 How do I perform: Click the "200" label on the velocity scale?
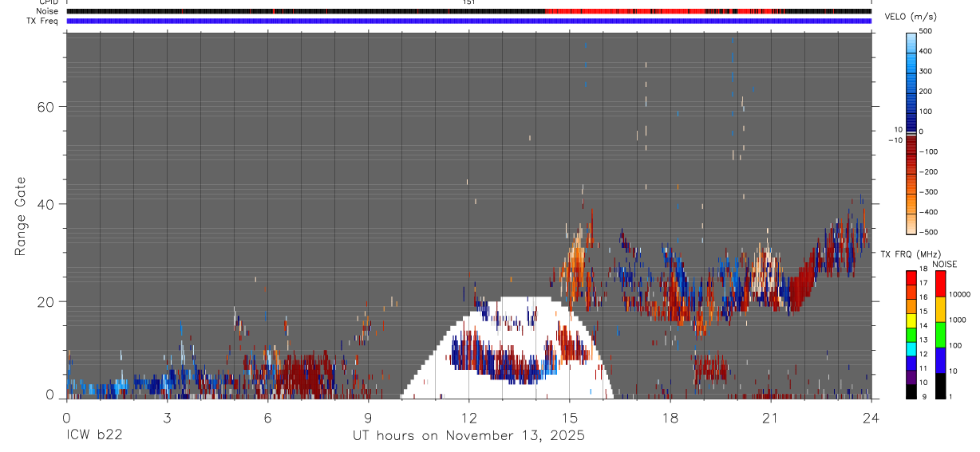click(926, 91)
